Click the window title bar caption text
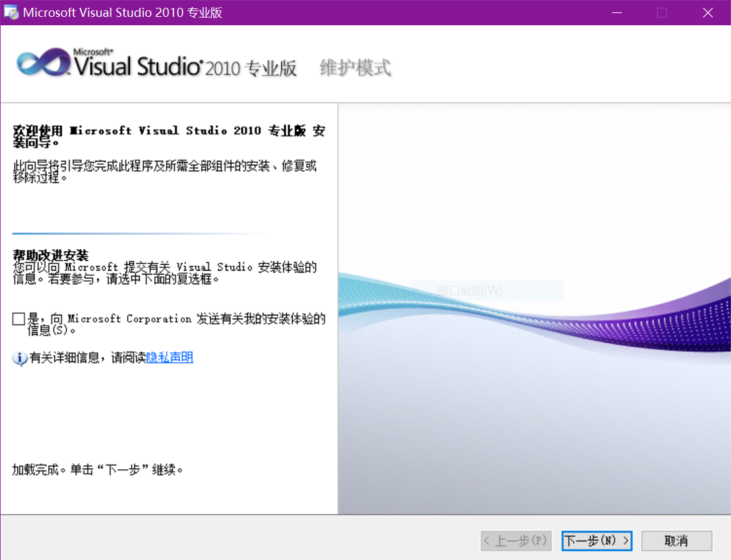Viewport: 731px width, 560px height. coord(123,13)
